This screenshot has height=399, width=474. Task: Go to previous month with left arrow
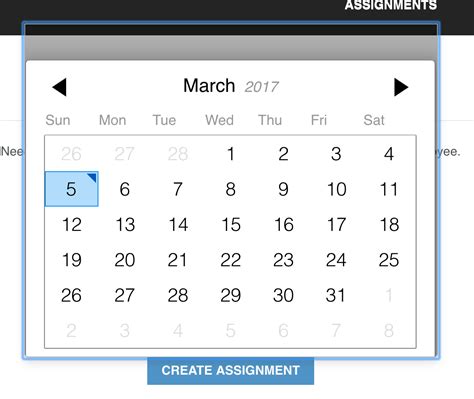pyautogui.click(x=60, y=87)
